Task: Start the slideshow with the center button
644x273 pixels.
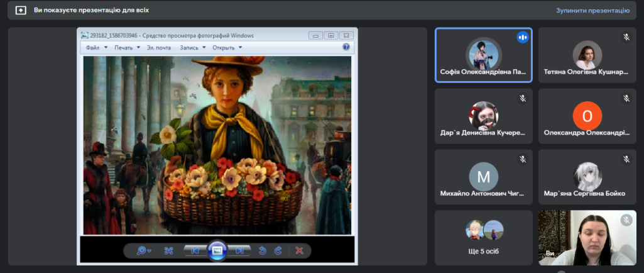Action: 217,250
